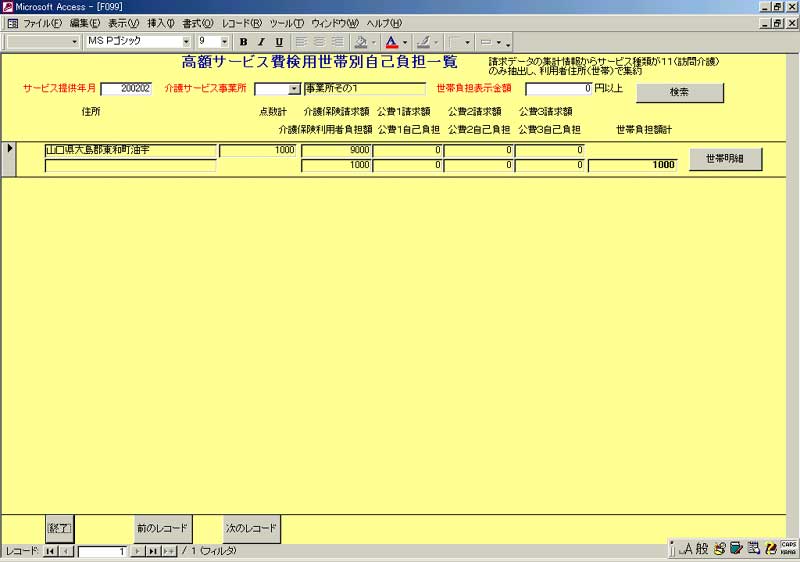Click the 検索 search button
The image size is (800, 562).
[680, 92]
